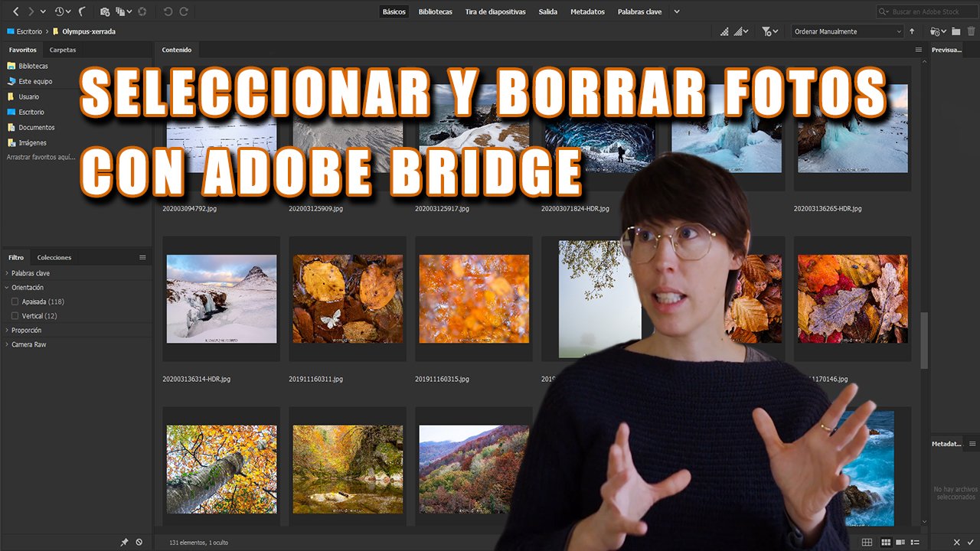Screen dimensions: 980x551
Task: Switch to Bibliotecas workspace
Action: [435, 11]
